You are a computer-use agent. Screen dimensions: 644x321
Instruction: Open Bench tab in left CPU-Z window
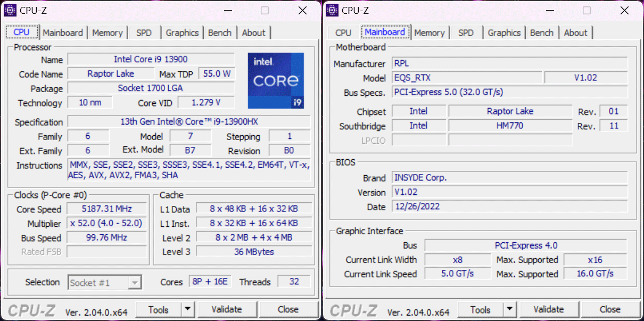click(x=220, y=32)
